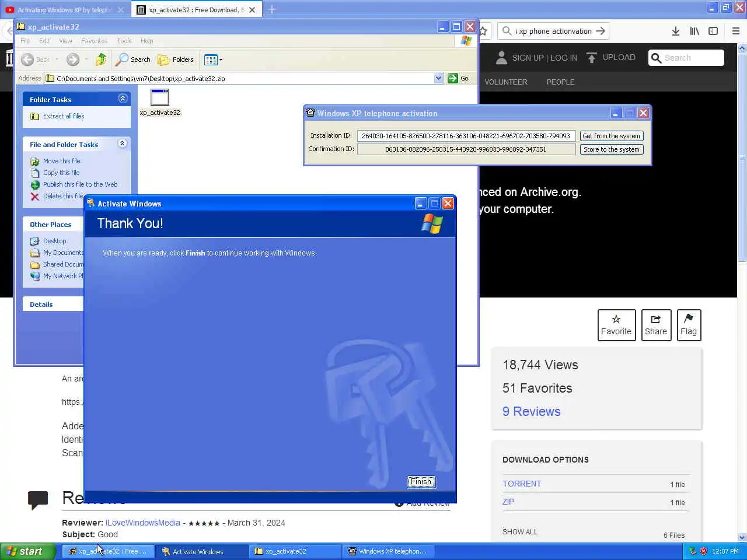The width and height of the screenshot is (747, 560).
Task: Click Shared Documents folder icon in Other Places
Action: pyautogui.click(x=35, y=264)
